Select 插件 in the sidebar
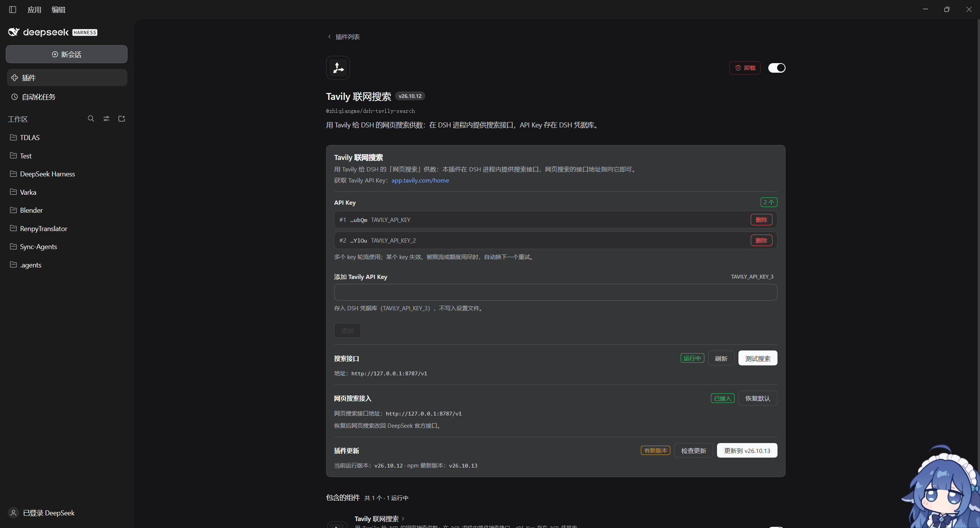This screenshot has height=528, width=980. [67, 78]
